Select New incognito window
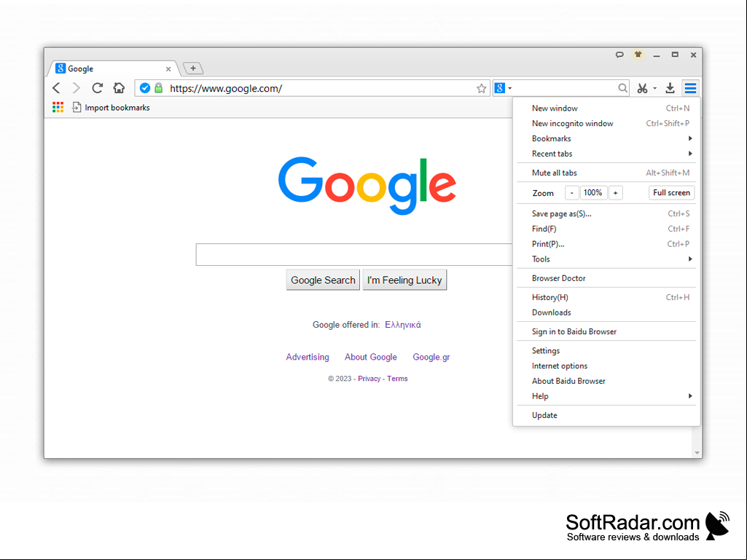This screenshot has height=560, width=747. coord(606,123)
